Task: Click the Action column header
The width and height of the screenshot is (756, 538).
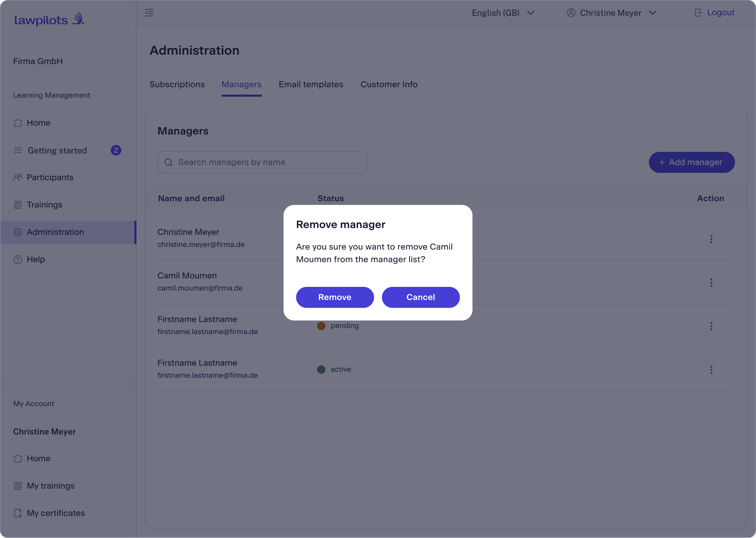Action: point(710,198)
